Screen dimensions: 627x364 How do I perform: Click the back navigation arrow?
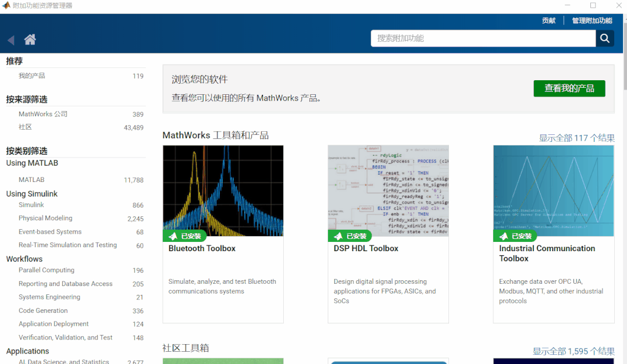[x=10, y=40]
